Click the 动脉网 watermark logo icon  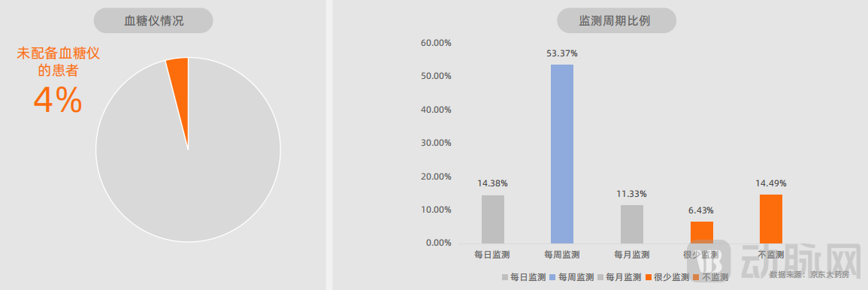click(x=707, y=261)
